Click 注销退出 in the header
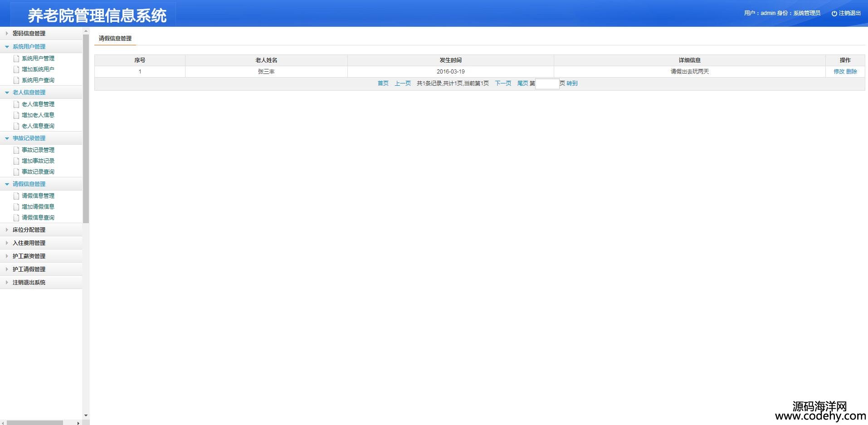Screen dimensions: 868x425 pos(849,13)
